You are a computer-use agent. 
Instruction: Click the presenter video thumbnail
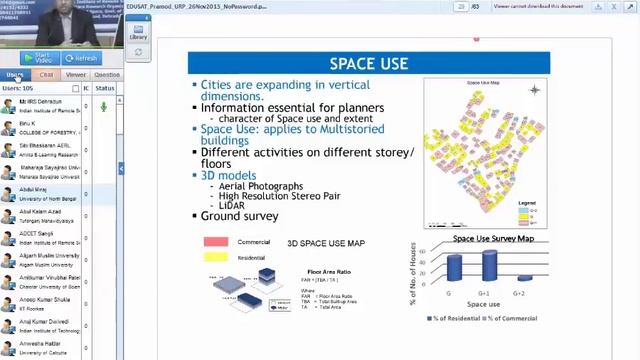pyautogui.click(x=62, y=24)
